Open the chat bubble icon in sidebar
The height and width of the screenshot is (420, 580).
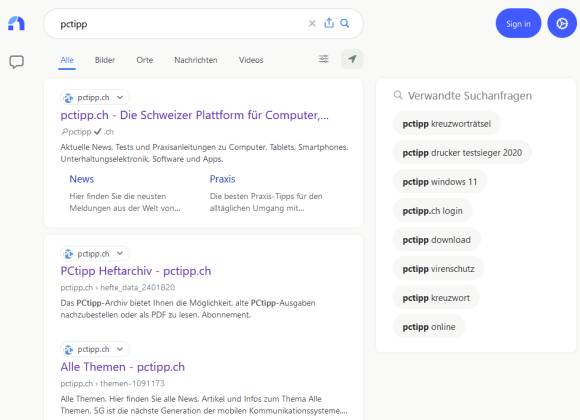click(16, 62)
